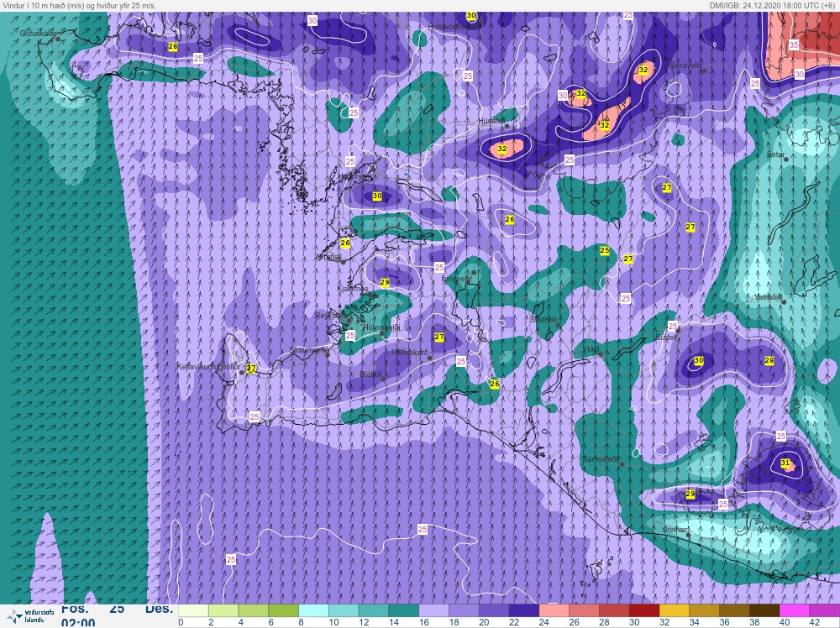Click the Steinar station label

pyautogui.click(x=675, y=530)
